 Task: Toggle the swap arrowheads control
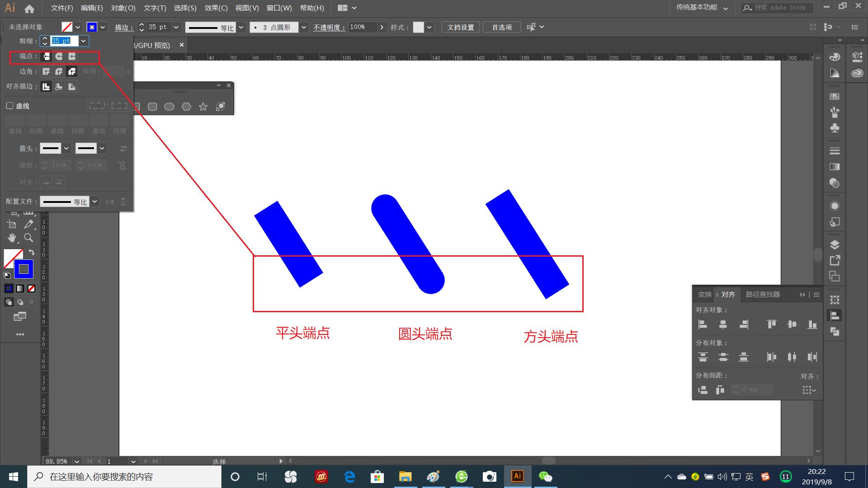pyautogui.click(x=123, y=149)
